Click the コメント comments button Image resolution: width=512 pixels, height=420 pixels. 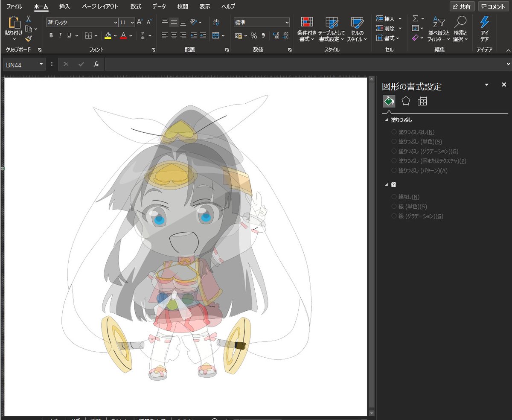point(494,6)
